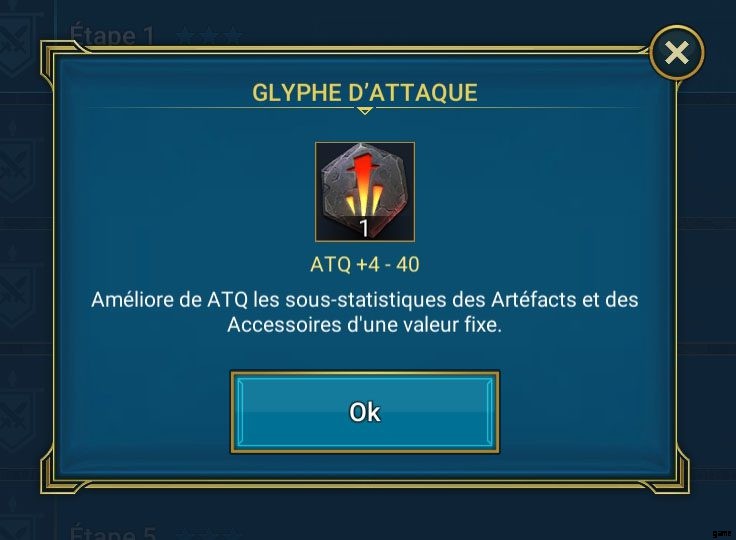
Task: Click the thin gold divider line under the title
Action: (365, 108)
